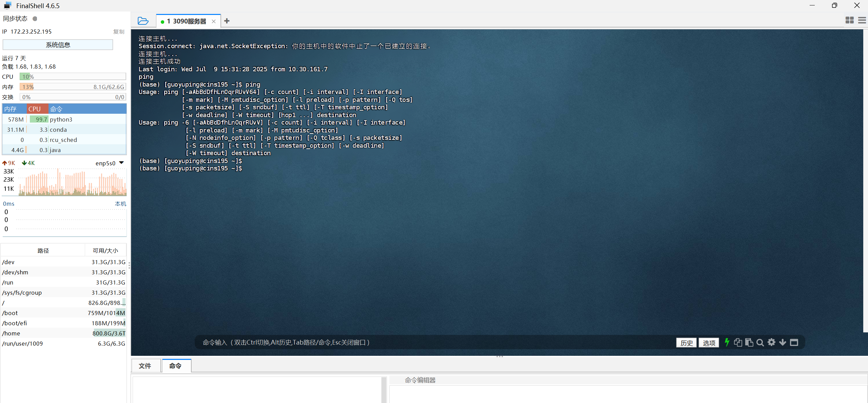Open the hamburger main menu

coord(862,20)
